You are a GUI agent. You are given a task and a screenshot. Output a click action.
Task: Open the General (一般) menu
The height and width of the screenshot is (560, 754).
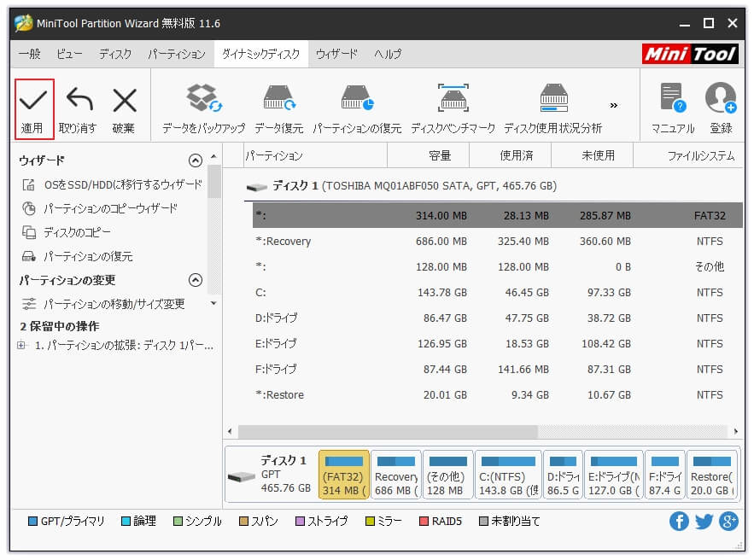click(x=29, y=54)
